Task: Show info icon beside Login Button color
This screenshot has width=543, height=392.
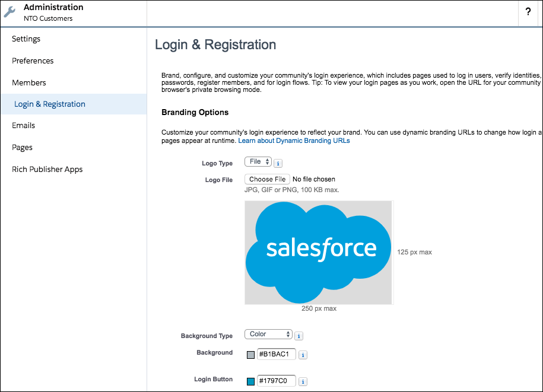Action: (x=303, y=381)
